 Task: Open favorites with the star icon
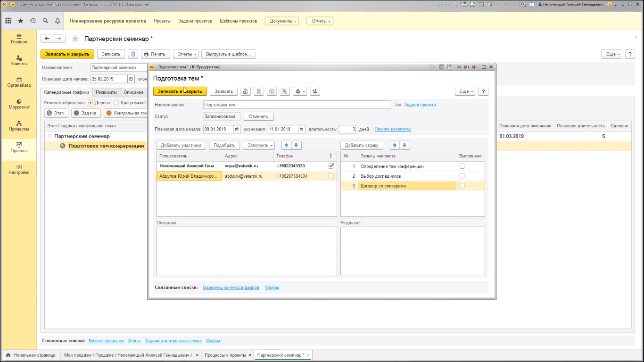click(21, 21)
